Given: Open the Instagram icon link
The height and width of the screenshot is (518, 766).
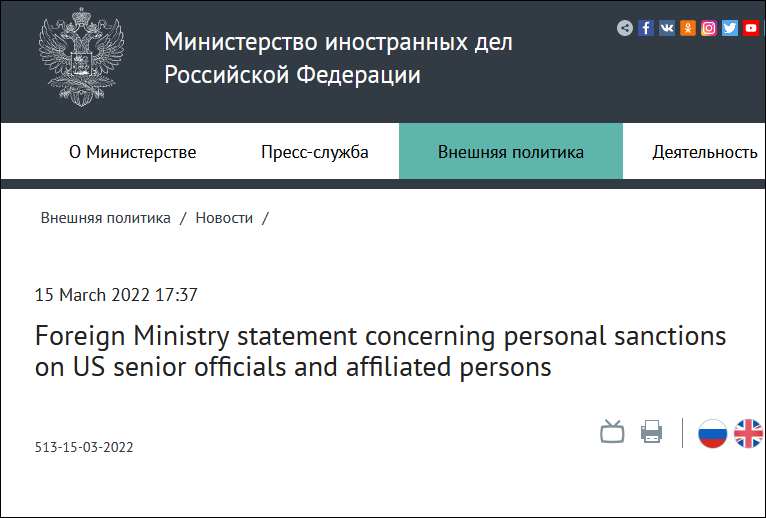Looking at the screenshot, I should pyautogui.click(x=709, y=28).
